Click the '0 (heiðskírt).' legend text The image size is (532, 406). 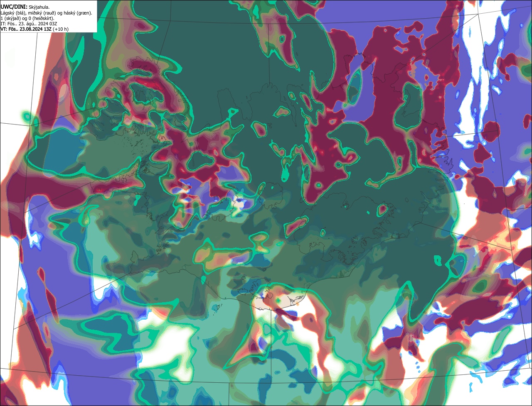(x=41, y=19)
